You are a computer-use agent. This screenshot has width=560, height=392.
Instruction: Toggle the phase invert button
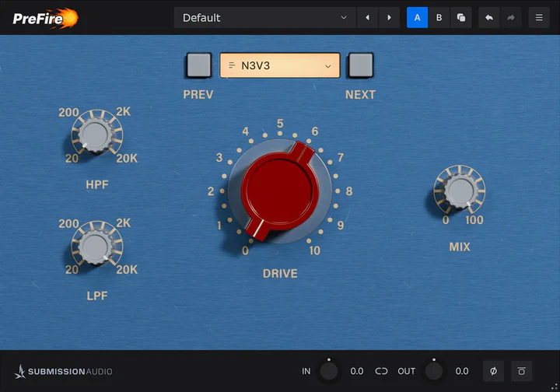[x=493, y=371]
